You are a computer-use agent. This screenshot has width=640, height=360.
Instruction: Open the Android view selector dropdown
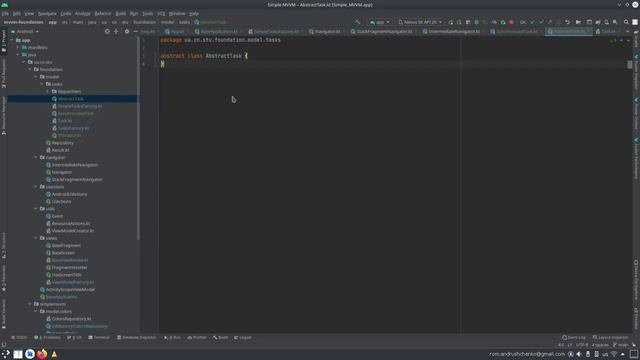pos(25,31)
